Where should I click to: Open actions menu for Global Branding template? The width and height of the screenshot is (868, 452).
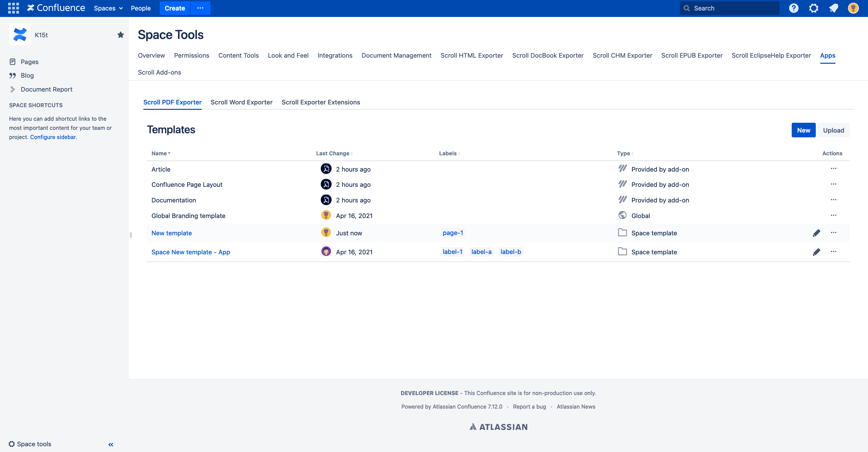833,215
